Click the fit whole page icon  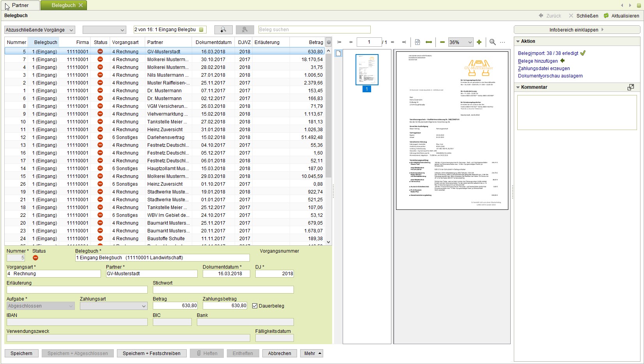(417, 42)
